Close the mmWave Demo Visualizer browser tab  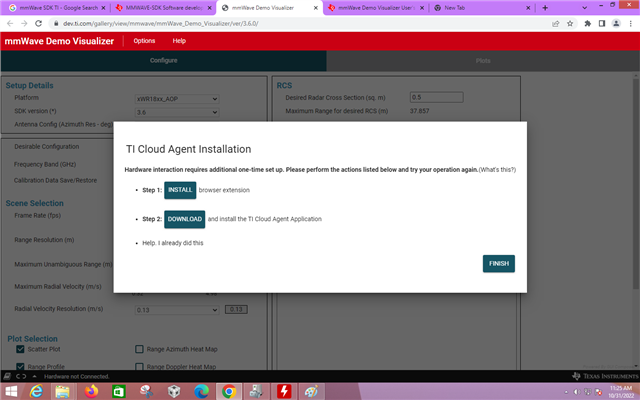(316, 8)
